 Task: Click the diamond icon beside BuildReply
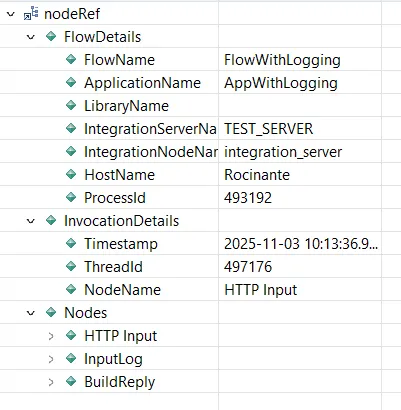coord(71,381)
